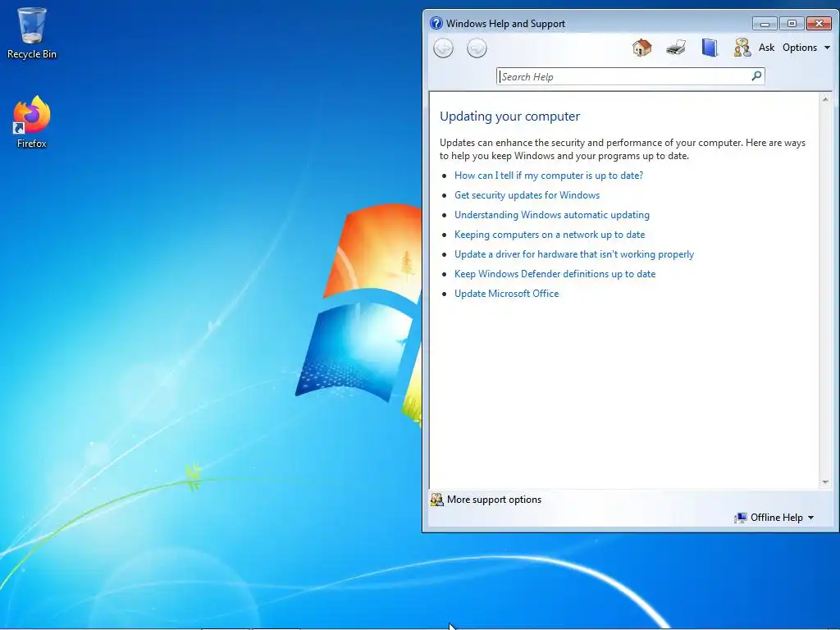Browse Help using the book icon
Image resolution: width=840 pixels, height=630 pixels.
point(710,48)
